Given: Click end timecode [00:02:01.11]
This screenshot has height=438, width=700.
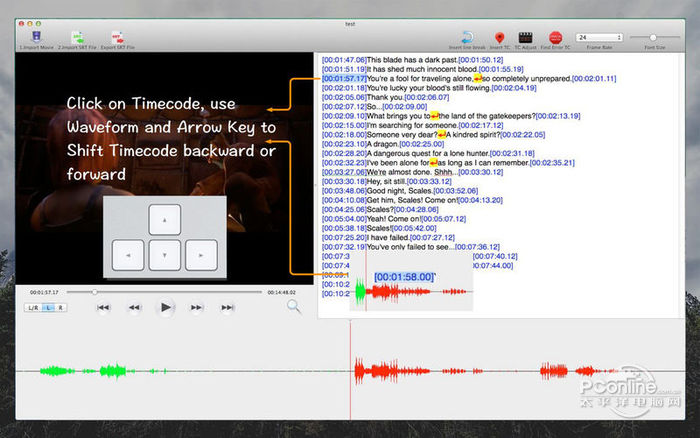Looking at the screenshot, I should 594,79.
